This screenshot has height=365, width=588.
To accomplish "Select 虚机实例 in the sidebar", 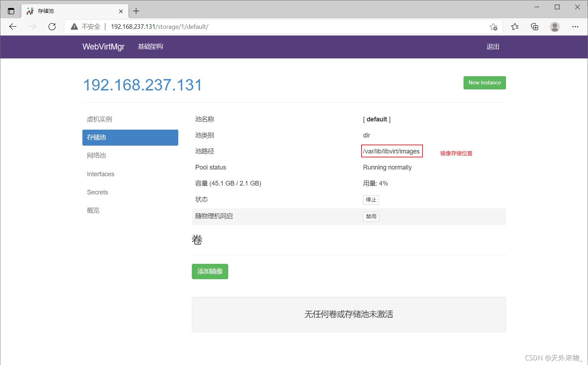I will pyautogui.click(x=99, y=119).
